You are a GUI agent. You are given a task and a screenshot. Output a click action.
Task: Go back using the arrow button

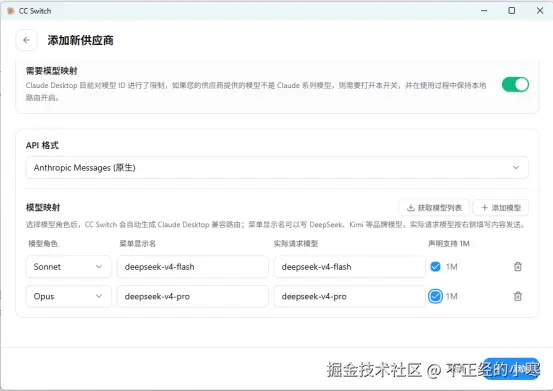[26, 40]
